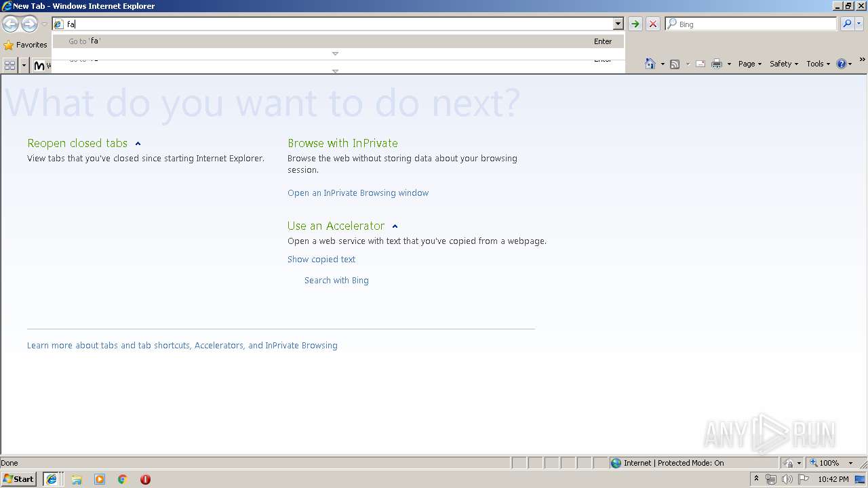Click the Search with Bing accelerator
The width and height of the screenshot is (868, 488).
(x=336, y=281)
